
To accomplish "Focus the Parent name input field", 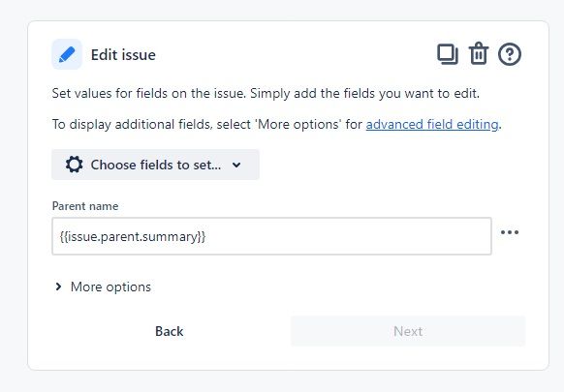I will [x=271, y=236].
